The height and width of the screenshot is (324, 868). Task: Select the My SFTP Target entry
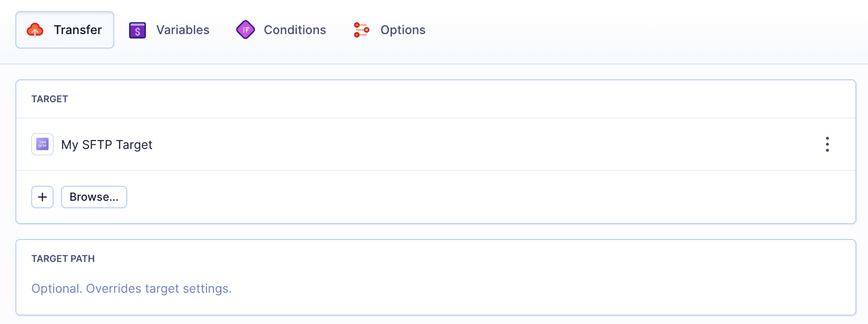click(x=107, y=144)
